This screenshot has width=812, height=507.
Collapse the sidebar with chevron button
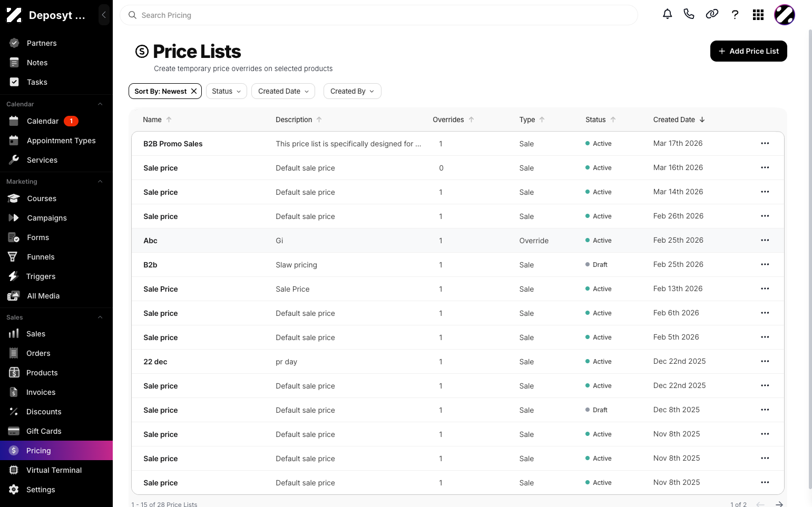[x=104, y=15]
